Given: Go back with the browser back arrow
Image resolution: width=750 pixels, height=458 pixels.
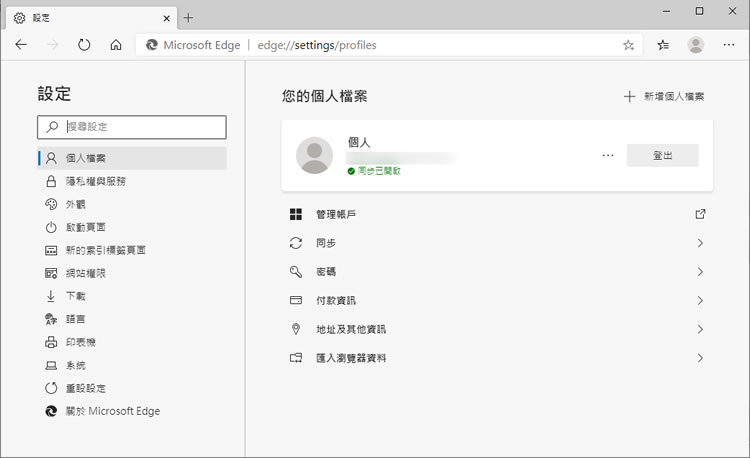Looking at the screenshot, I should (21, 45).
